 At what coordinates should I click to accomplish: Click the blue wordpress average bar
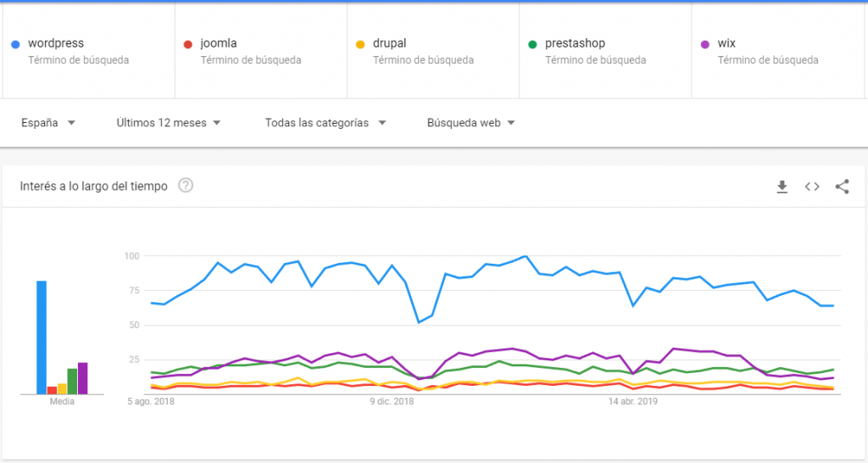point(41,337)
